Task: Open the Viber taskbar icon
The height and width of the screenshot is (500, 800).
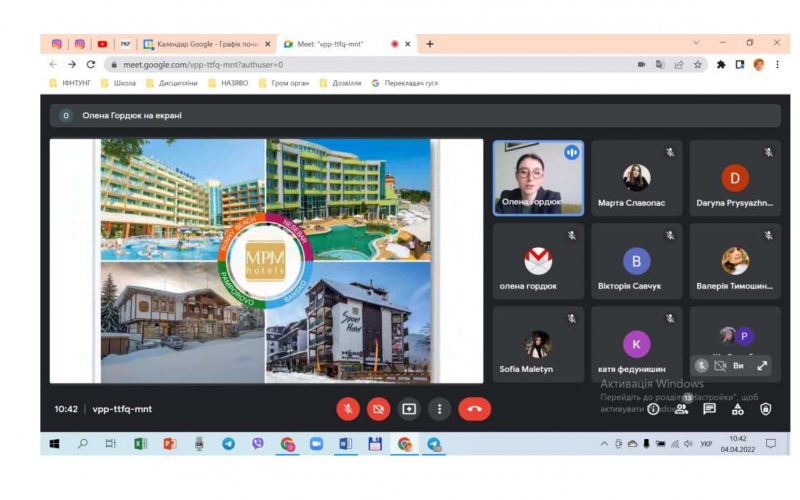Action: 258,444
